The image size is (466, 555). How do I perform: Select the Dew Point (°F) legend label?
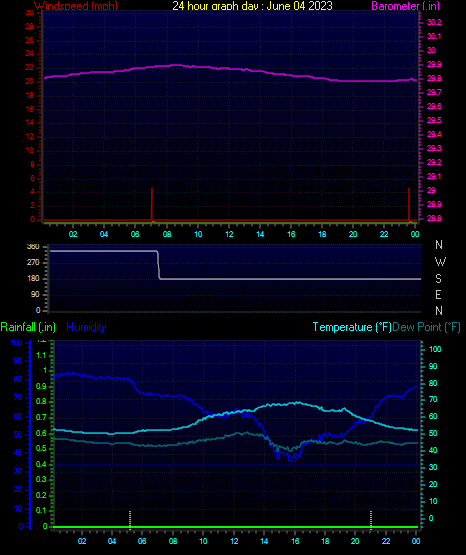(426, 327)
